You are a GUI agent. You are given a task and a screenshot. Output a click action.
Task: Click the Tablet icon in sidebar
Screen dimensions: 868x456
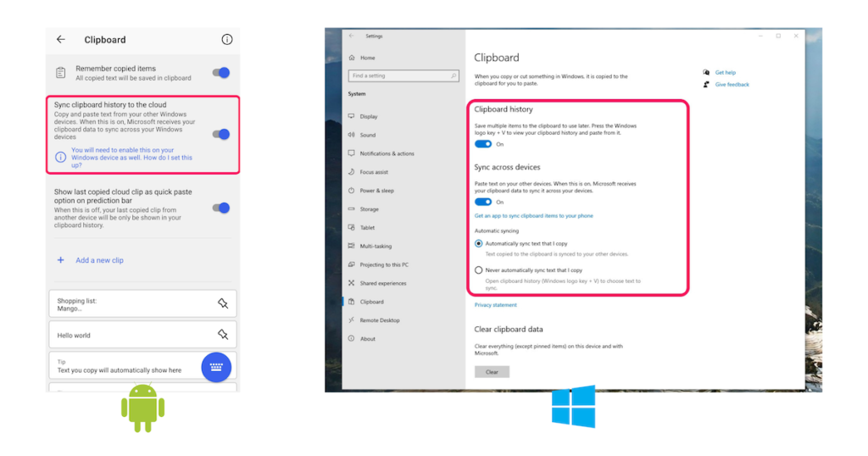click(352, 227)
